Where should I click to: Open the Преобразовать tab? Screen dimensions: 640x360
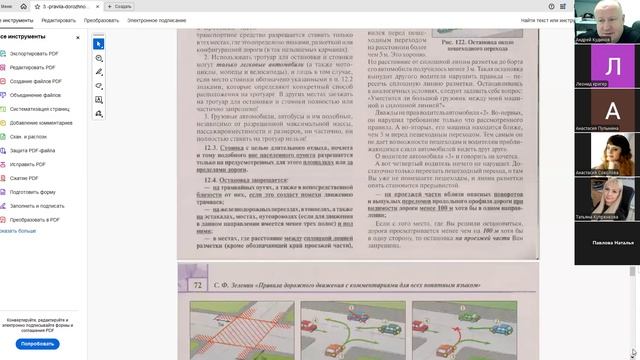click(x=101, y=20)
